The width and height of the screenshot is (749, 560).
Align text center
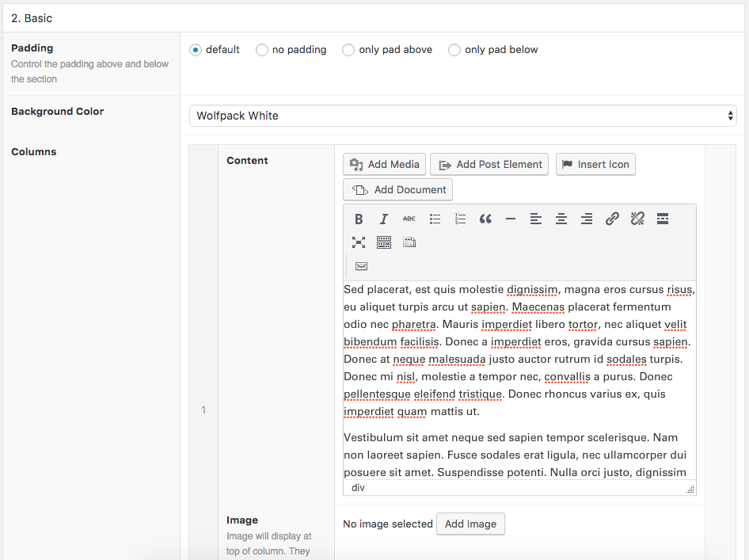click(561, 219)
